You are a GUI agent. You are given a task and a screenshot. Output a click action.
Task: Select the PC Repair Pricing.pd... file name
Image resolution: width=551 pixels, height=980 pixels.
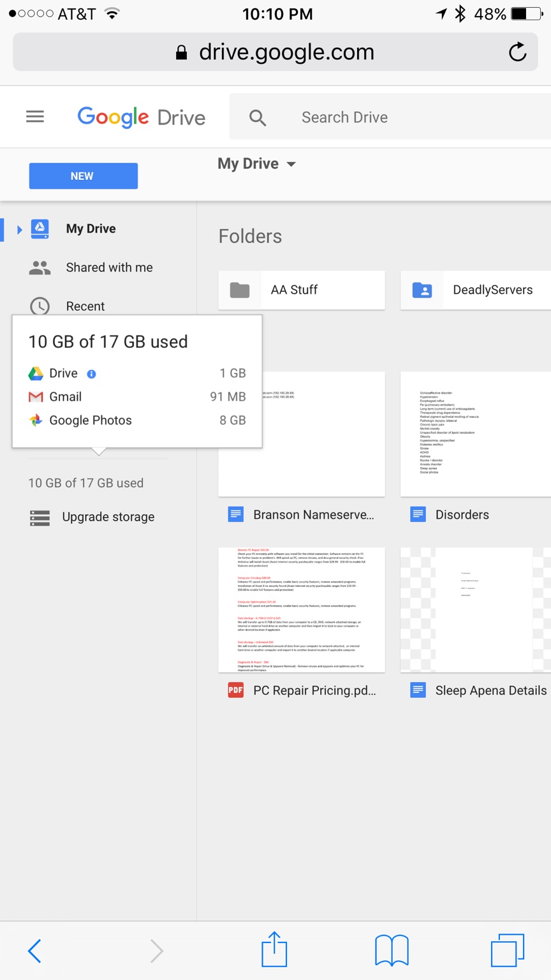[315, 690]
